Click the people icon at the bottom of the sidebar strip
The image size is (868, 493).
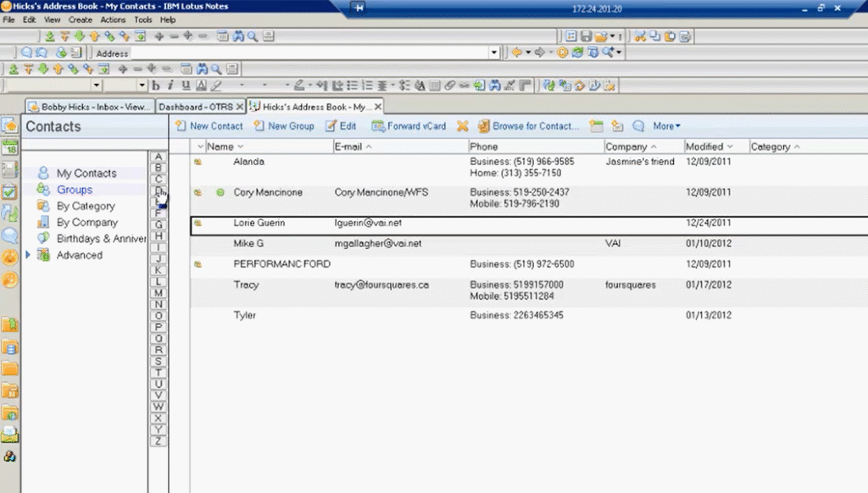click(x=10, y=457)
